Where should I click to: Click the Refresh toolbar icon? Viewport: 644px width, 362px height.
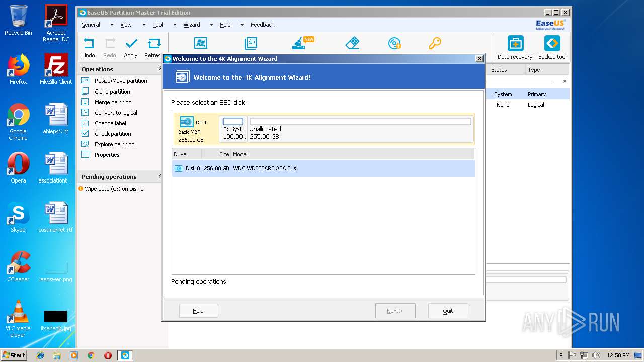(154, 43)
